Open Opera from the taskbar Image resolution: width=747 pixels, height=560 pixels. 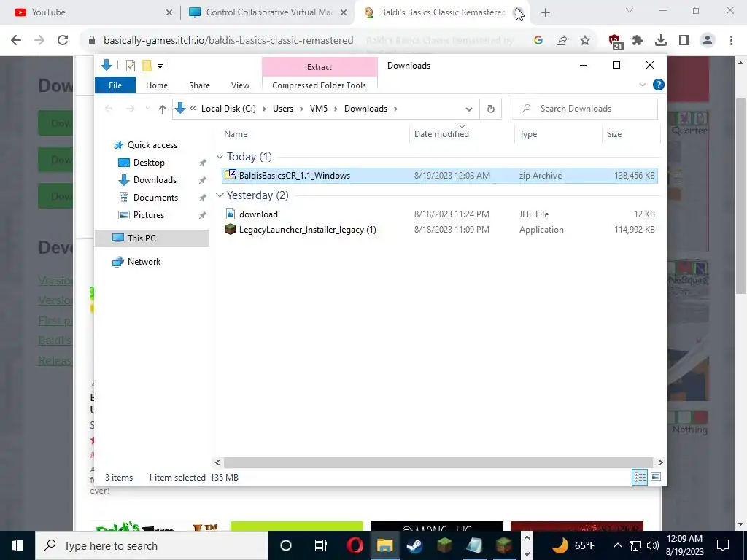tap(355, 545)
